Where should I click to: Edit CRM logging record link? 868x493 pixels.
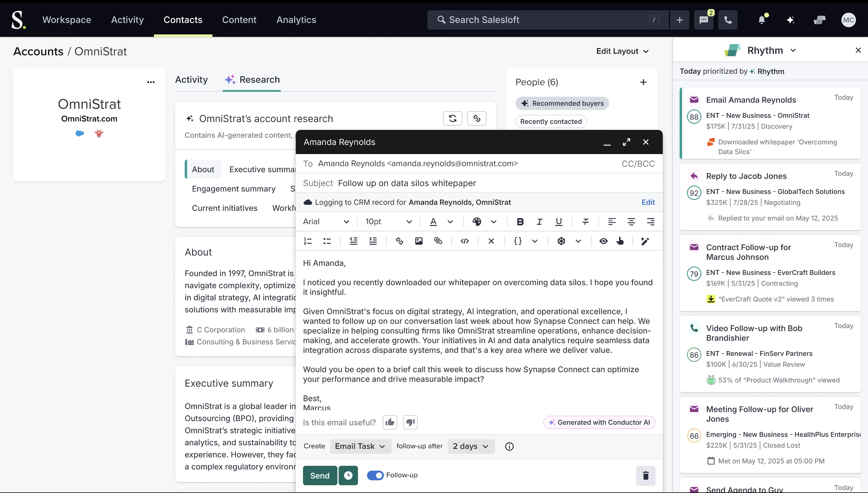click(648, 202)
